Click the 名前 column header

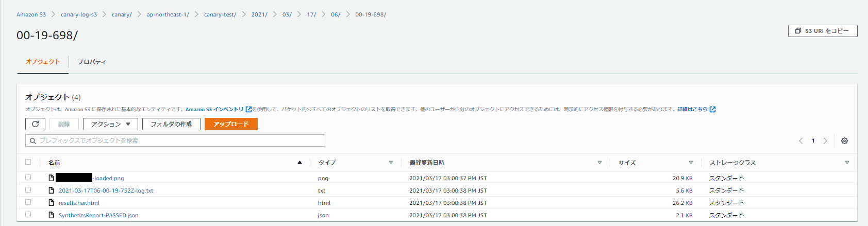point(54,163)
